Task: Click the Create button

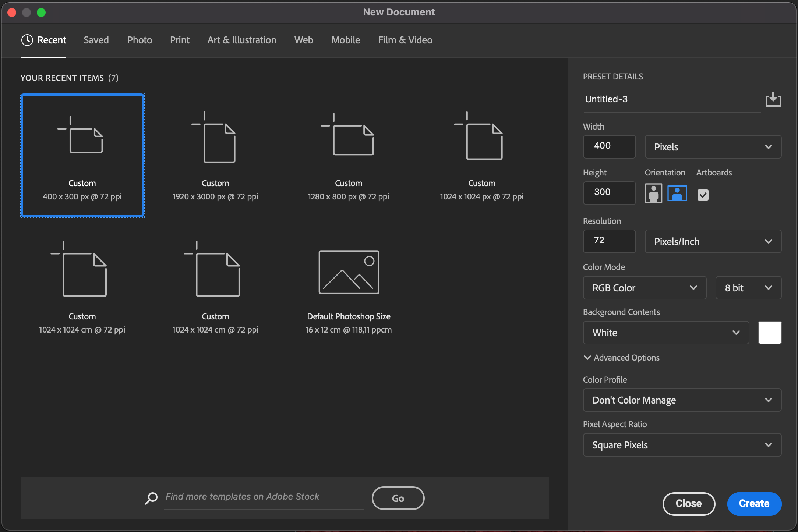Action: [754, 504]
